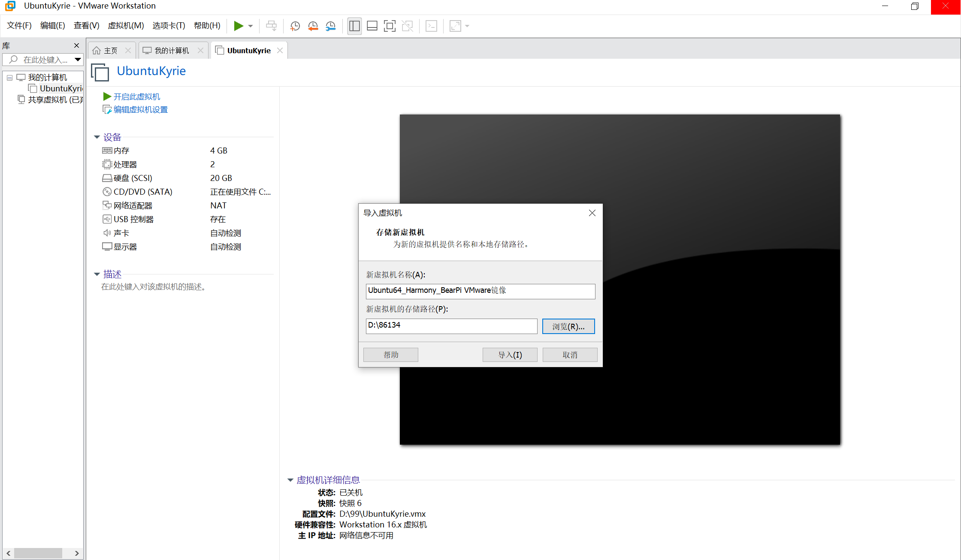Switch to the 主页 tab
This screenshot has height=560, width=961.
click(111, 51)
